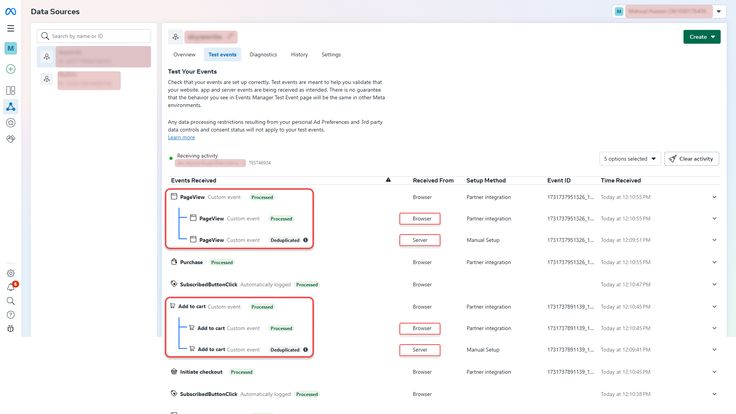Image resolution: width=736 pixels, height=414 pixels.
Task: Click the pencil edit icon beside the dataset name
Action: [230, 37]
